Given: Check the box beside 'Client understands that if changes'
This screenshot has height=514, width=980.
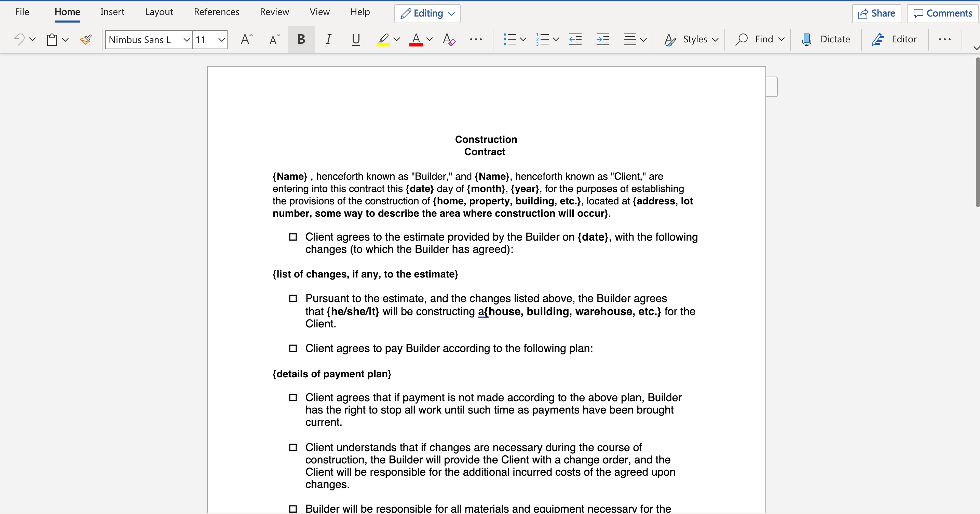Looking at the screenshot, I should click(x=293, y=447).
